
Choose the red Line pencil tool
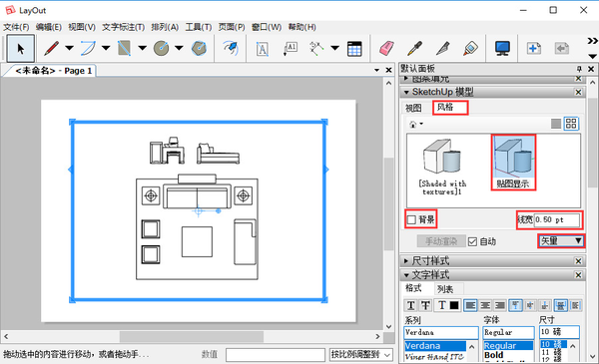coord(51,49)
